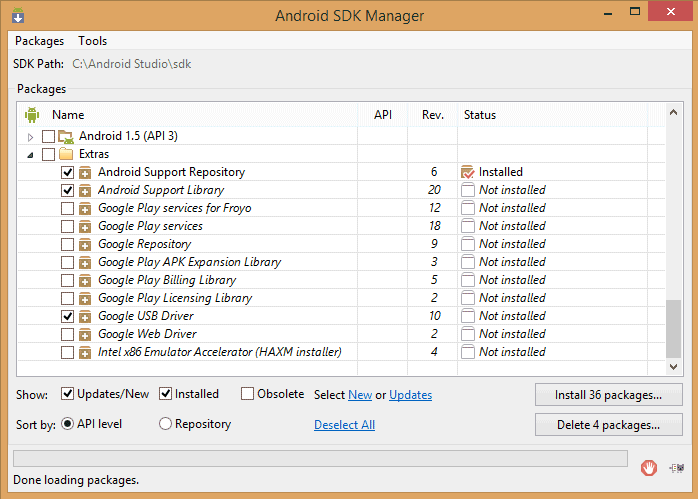Click the New selection link
The width and height of the screenshot is (698, 499).
point(360,395)
